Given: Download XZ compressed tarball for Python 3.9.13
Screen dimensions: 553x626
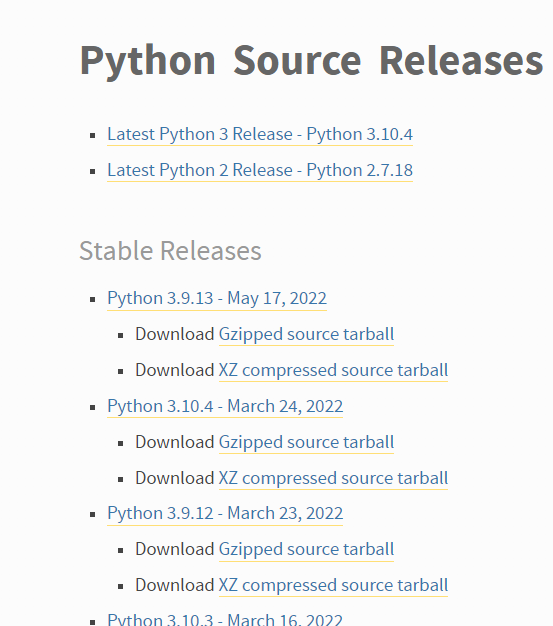Looking at the screenshot, I should (x=333, y=370).
